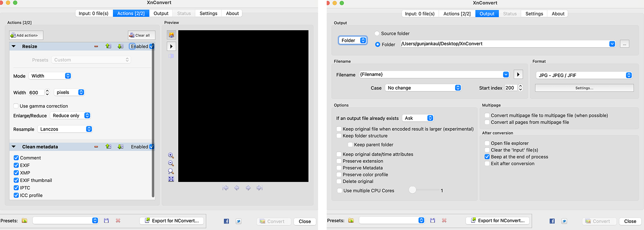The image size is (644, 230).
Task: Enable Open file explorer after conversion
Action: click(x=487, y=143)
